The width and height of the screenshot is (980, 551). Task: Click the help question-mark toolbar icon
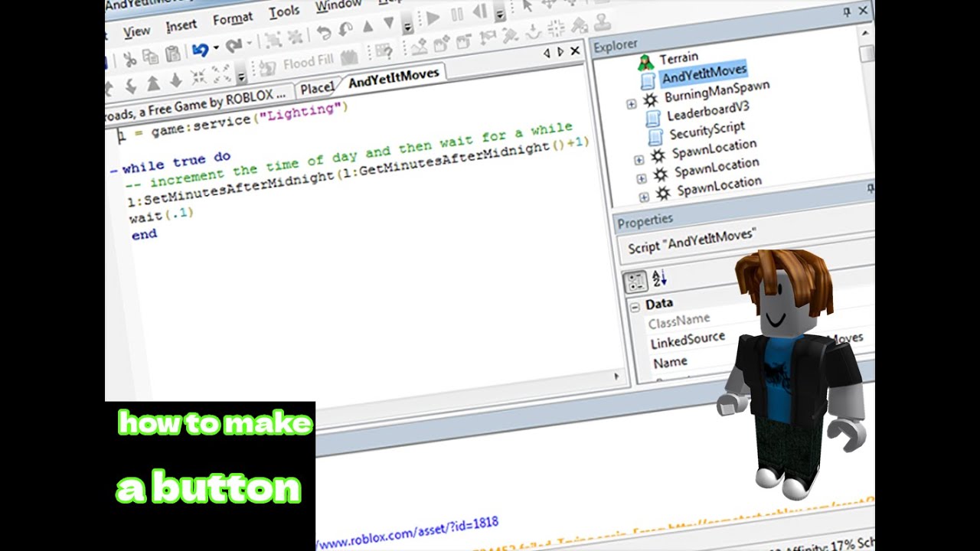384,52
